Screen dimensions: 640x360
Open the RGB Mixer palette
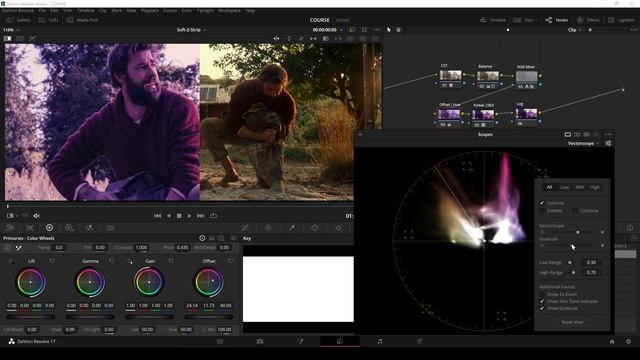pos(89,228)
